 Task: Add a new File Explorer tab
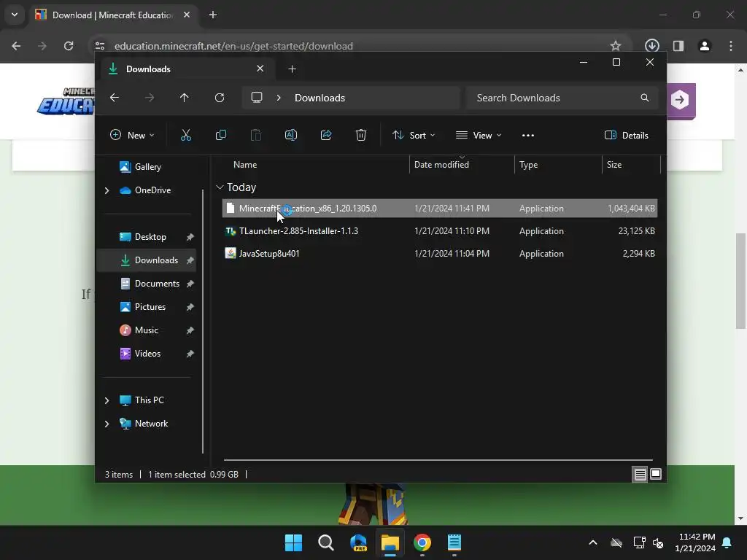(292, 69)
